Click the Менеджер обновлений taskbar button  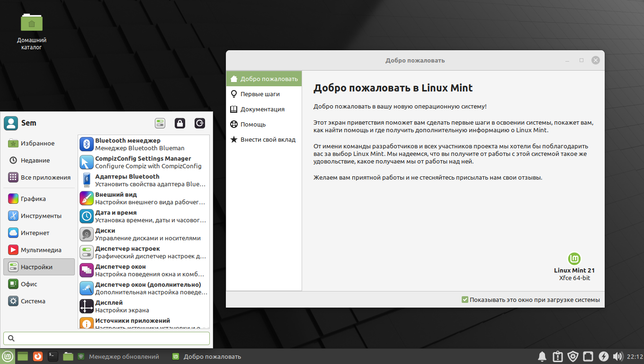118,356
